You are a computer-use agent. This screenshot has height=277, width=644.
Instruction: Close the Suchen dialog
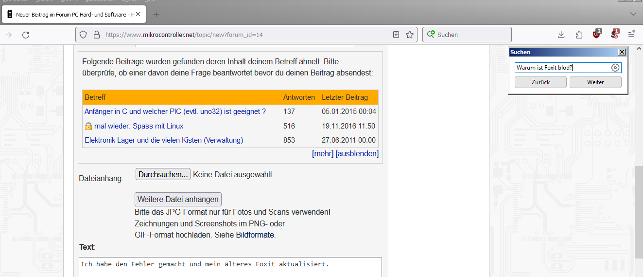(622, 52)
